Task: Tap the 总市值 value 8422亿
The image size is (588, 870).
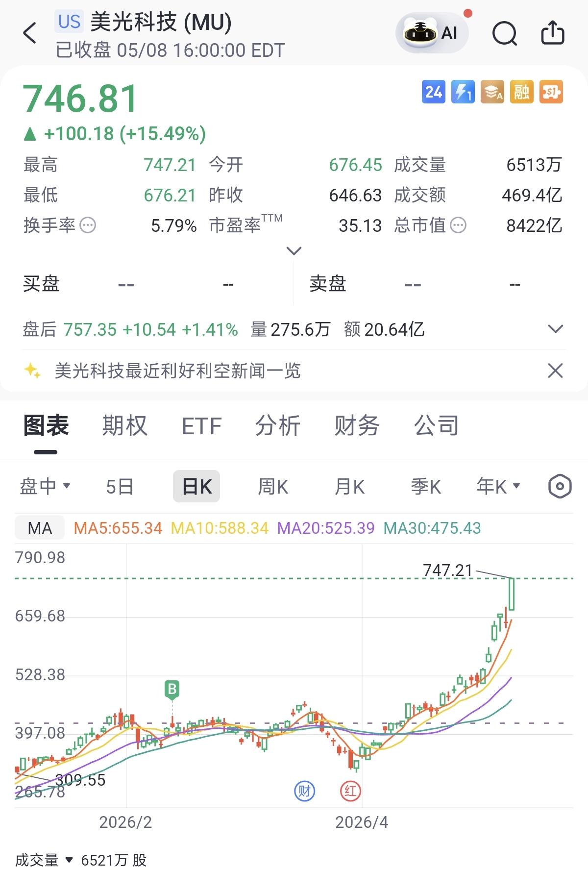Action: point(534,225)
